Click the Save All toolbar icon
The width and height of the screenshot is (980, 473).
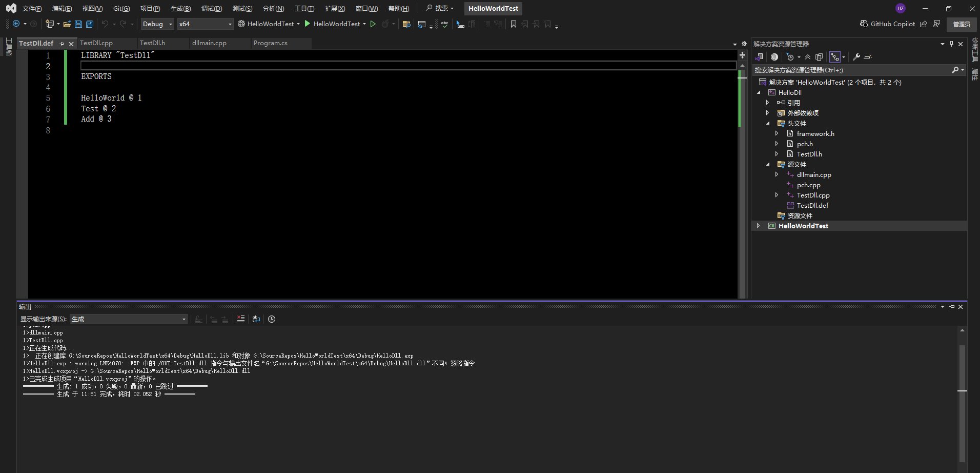click(x=90, y=24)
